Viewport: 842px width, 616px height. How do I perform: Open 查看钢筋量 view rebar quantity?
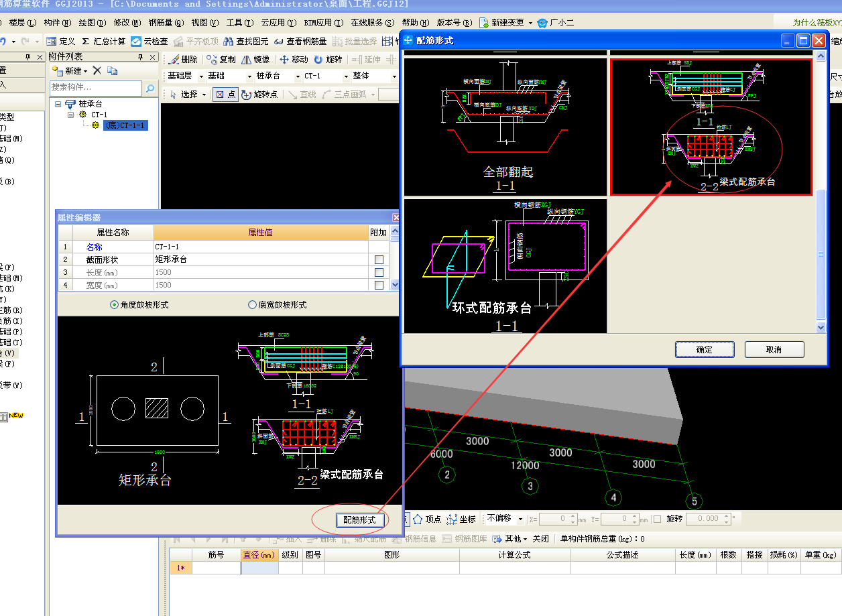[300, 41]
